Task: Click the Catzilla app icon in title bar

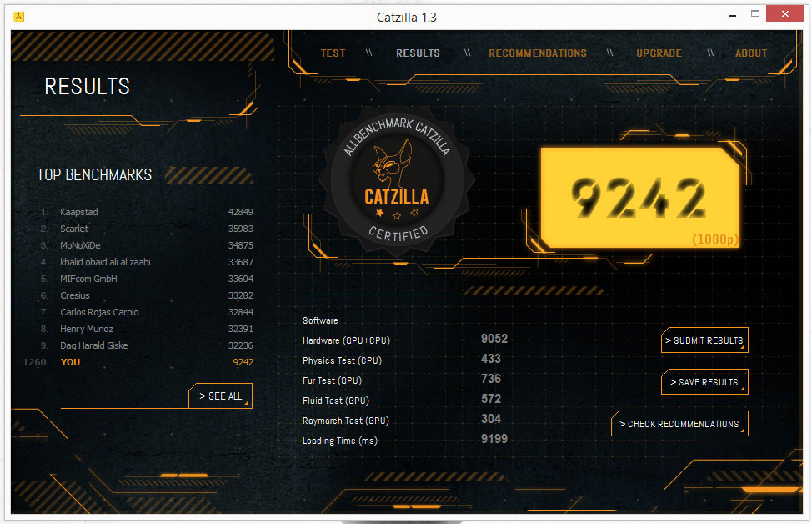Action: 18,17
